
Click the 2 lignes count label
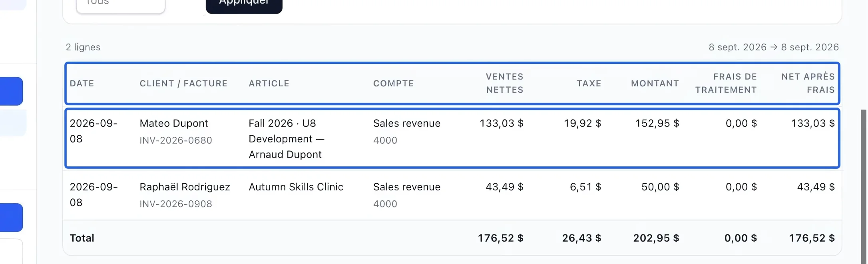coord(83,47)
